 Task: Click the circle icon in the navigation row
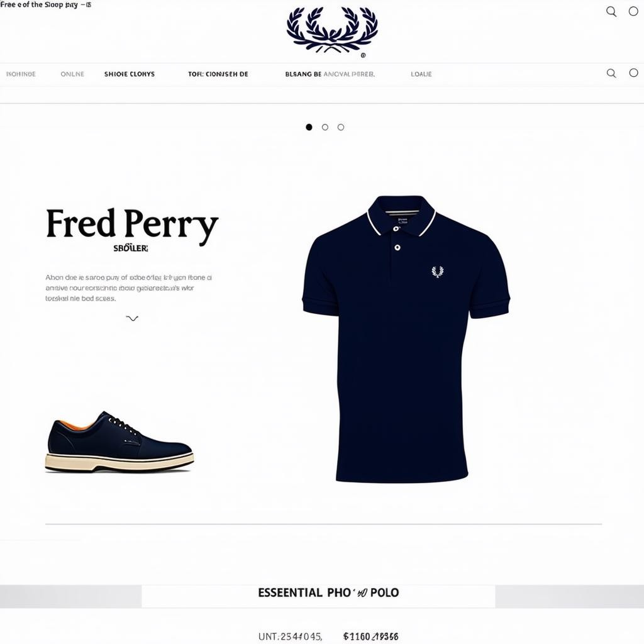click(633, 73)
